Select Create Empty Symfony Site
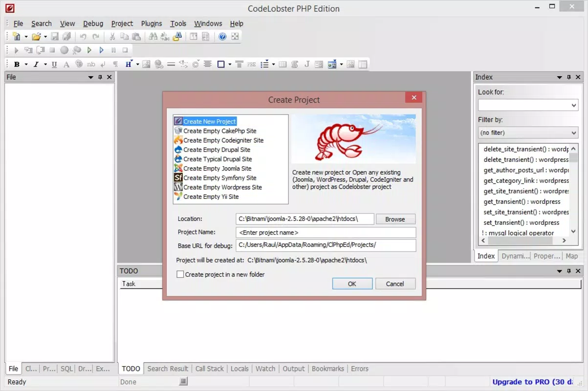 coord(216,178)
